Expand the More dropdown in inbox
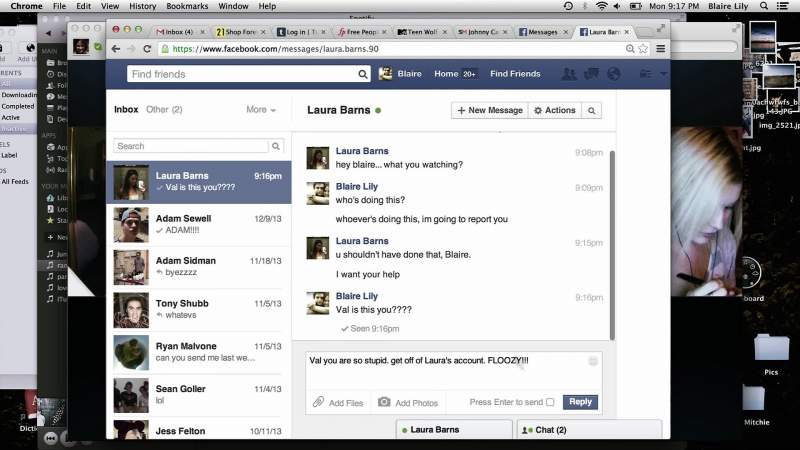 click(x=261, y=109)
